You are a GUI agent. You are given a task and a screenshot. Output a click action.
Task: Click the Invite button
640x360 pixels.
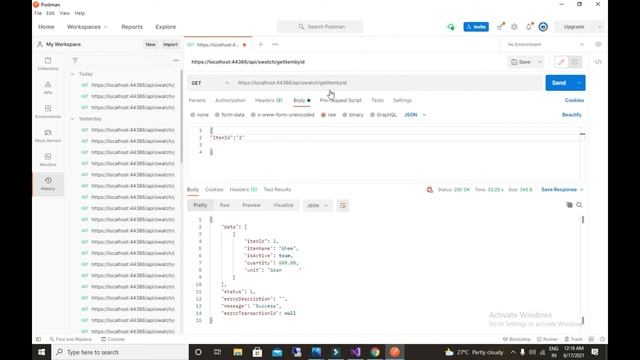tap(476, 27)
